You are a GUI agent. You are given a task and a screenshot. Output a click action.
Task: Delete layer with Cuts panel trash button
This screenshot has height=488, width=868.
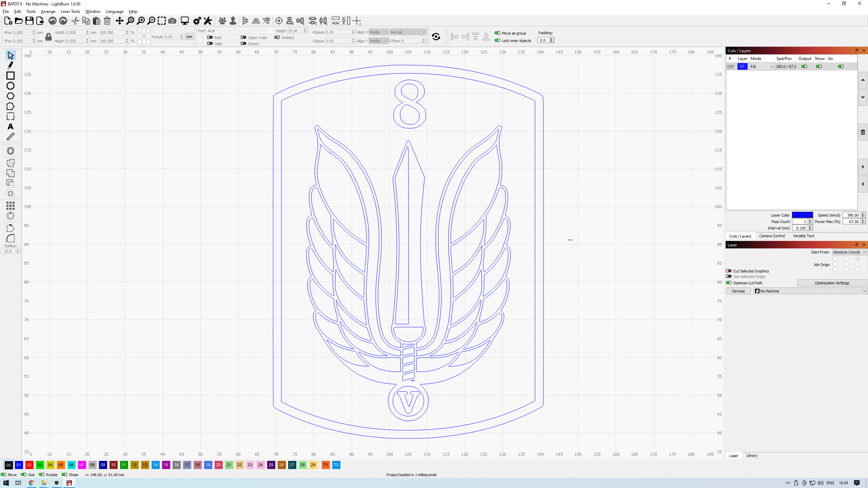tap(863, 133)
